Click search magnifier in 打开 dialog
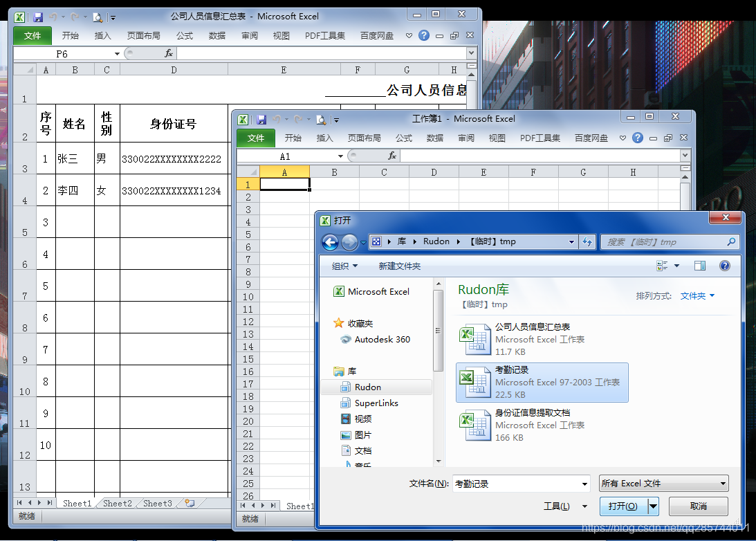 pos(731,241)
